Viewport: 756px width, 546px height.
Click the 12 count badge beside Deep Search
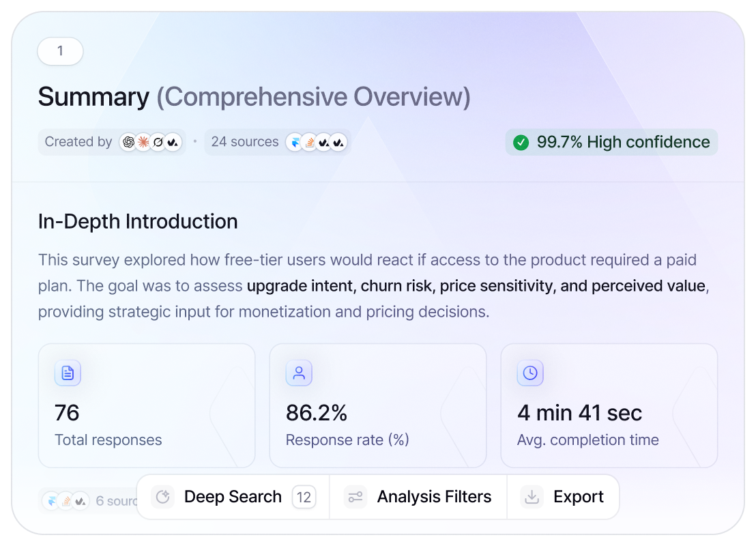[x=304, y=497]
